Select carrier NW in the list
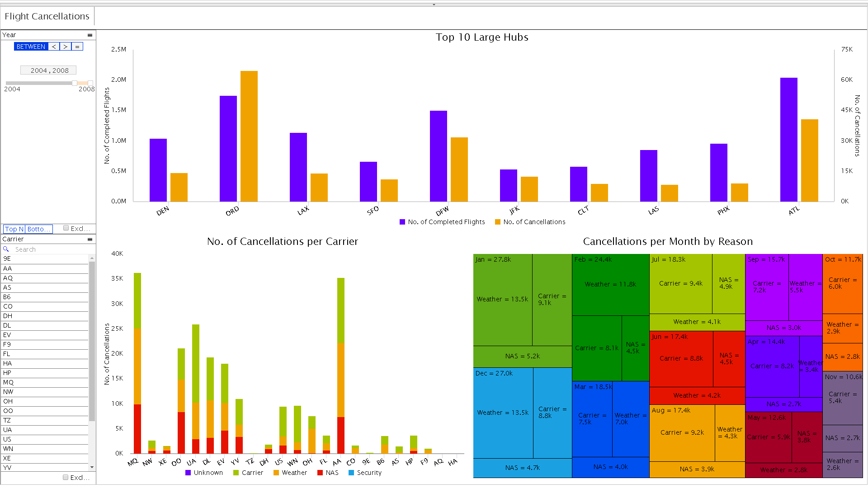Image resolution: width=868 pixels, height=488 pixels. 44,392
